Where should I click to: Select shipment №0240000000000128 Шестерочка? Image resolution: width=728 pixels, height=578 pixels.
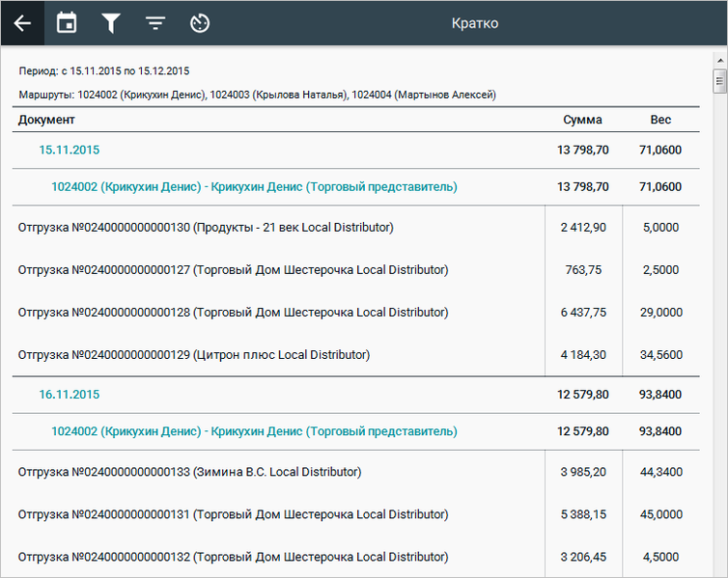coord(233,313)
